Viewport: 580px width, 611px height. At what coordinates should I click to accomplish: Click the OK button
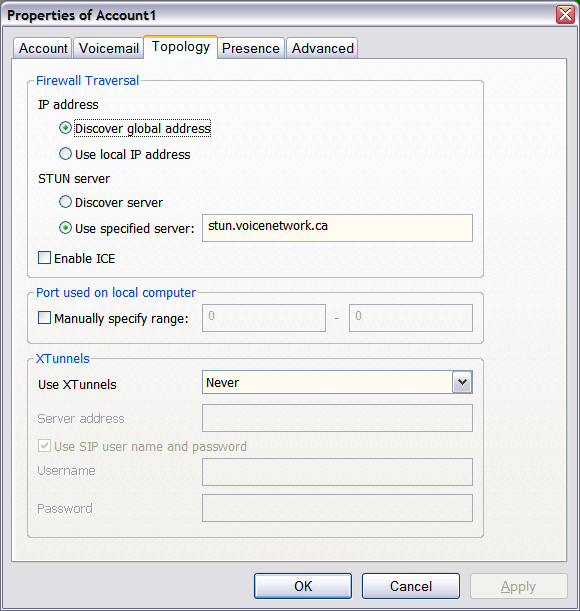[303, 586]
